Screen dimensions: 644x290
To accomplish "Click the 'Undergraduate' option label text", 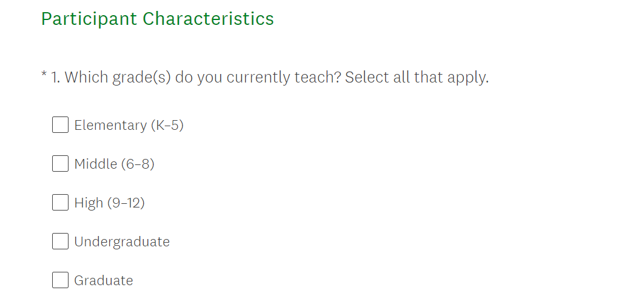I will point(122,242).
